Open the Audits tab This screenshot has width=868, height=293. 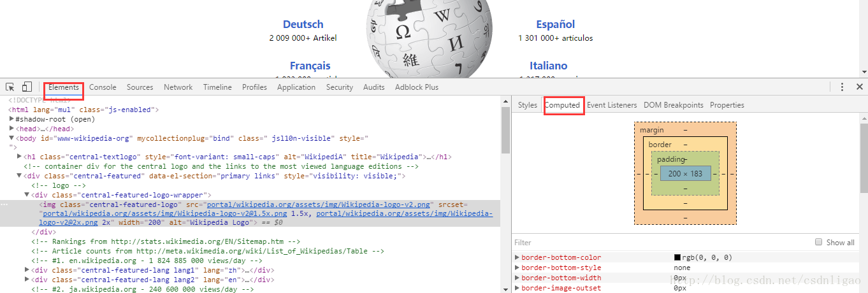374,87
